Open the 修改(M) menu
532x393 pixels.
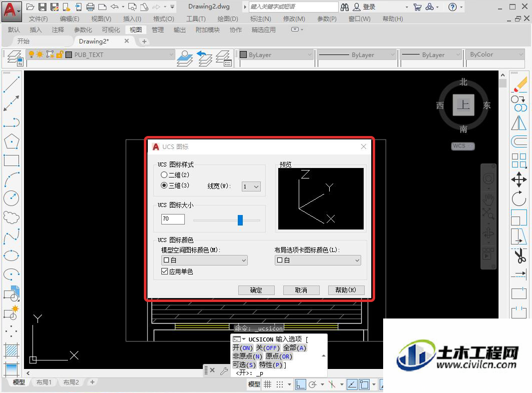point(294,18)
